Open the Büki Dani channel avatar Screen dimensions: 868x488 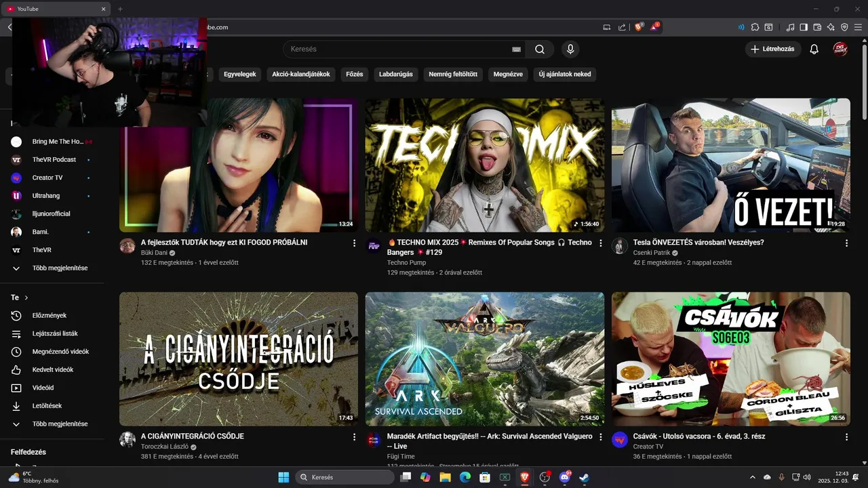[x=127, y=245]
